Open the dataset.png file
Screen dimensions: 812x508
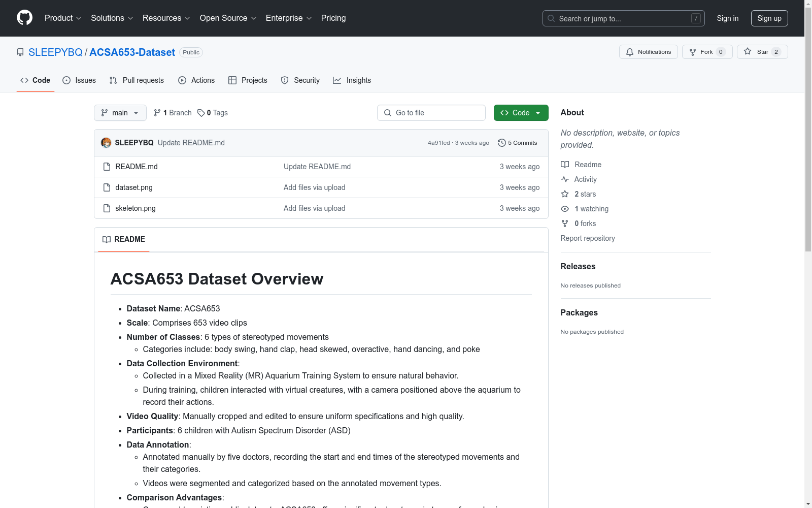coord(134,187)
